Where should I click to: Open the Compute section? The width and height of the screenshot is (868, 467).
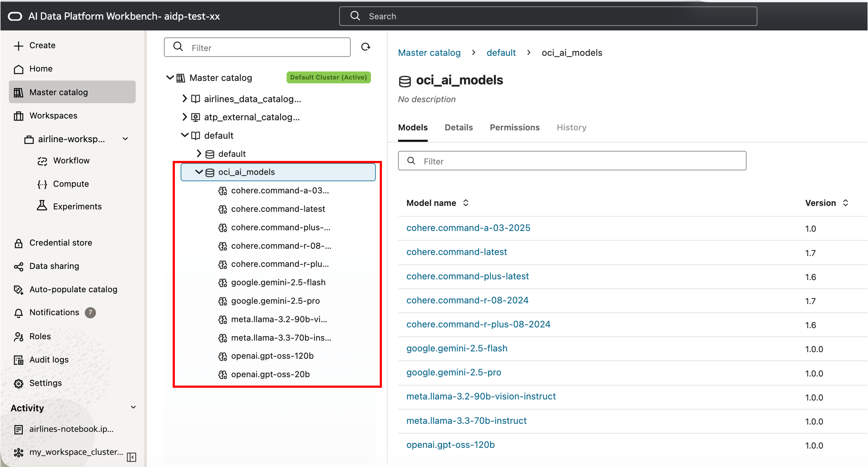tap(71, 184)
